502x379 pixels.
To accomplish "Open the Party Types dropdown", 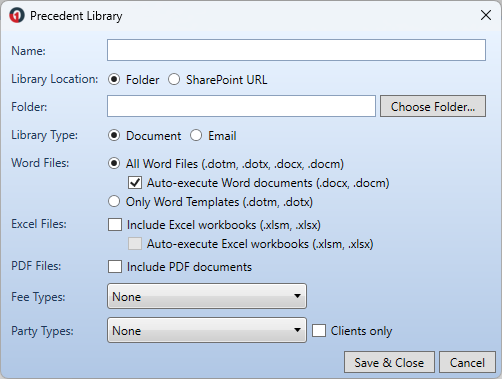I will coord(207,330).
